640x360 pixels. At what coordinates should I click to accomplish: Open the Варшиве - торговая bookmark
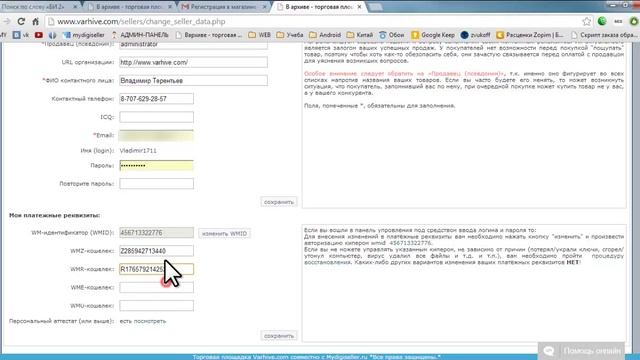[209, 35]
